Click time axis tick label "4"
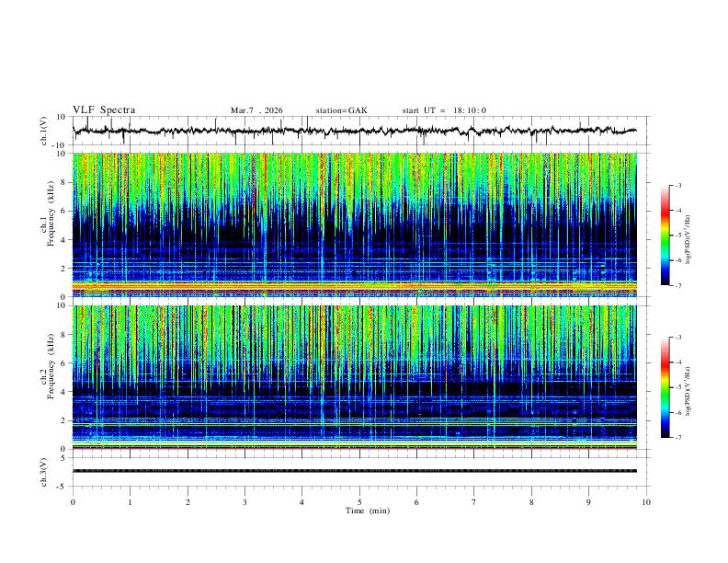728x563 pixels. pos(301,502)
